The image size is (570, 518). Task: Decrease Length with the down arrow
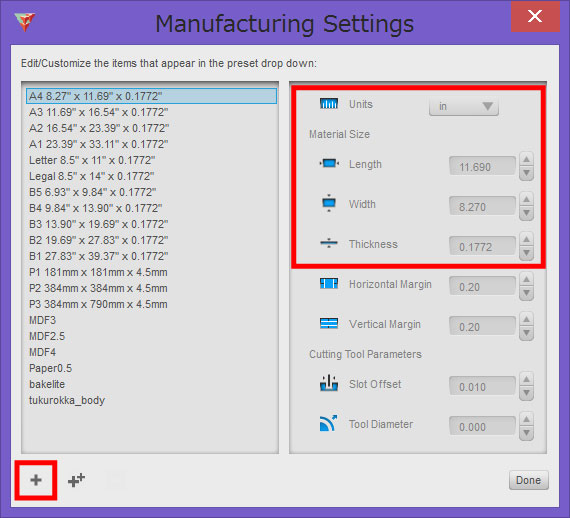526,173
